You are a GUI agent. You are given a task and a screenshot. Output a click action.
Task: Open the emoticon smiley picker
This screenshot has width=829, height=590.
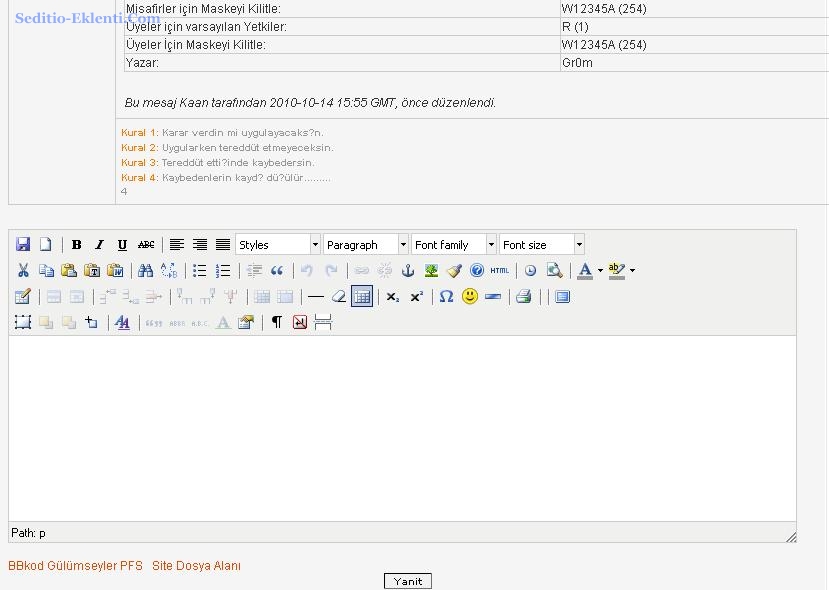click(470, 297)
